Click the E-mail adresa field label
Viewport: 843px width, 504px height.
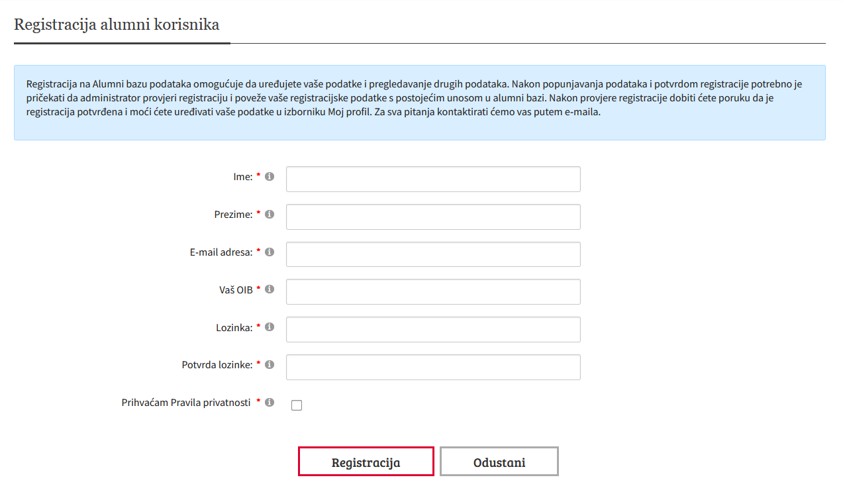tap(221, 252)
